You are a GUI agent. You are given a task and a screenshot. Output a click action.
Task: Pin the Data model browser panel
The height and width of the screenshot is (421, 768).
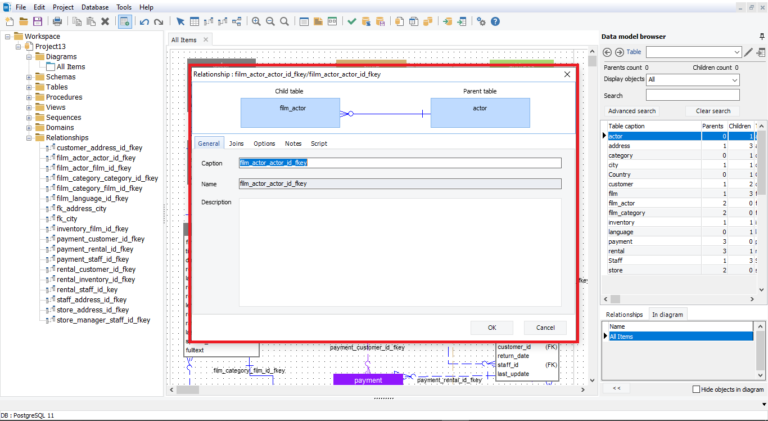pos(761,37)
